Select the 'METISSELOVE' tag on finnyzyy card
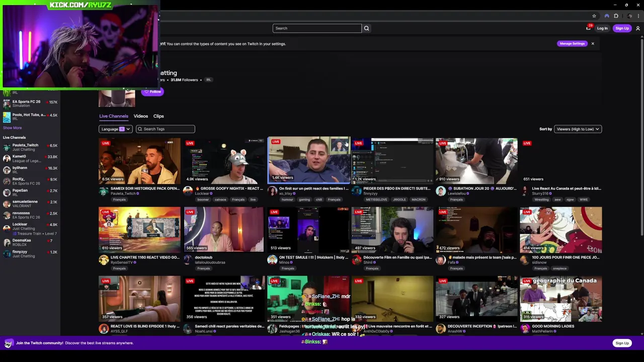 pos(376,200)
